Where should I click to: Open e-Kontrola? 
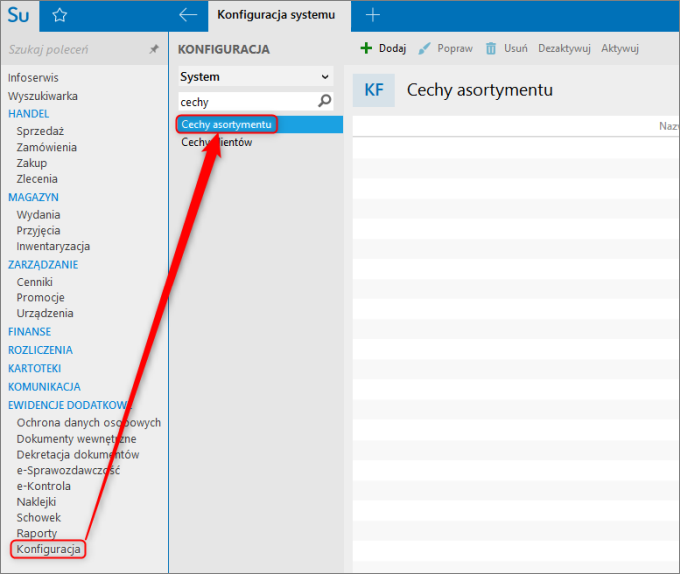click(43, 486)
